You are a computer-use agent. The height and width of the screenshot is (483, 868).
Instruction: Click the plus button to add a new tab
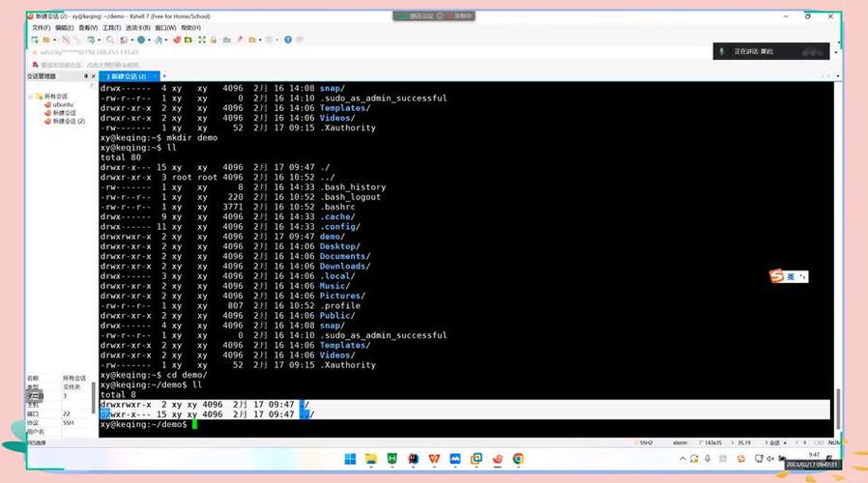[x=164, y=76]
